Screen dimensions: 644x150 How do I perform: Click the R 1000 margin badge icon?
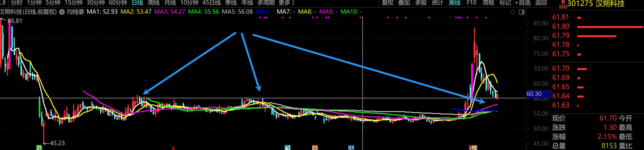(x=563, y=4)
